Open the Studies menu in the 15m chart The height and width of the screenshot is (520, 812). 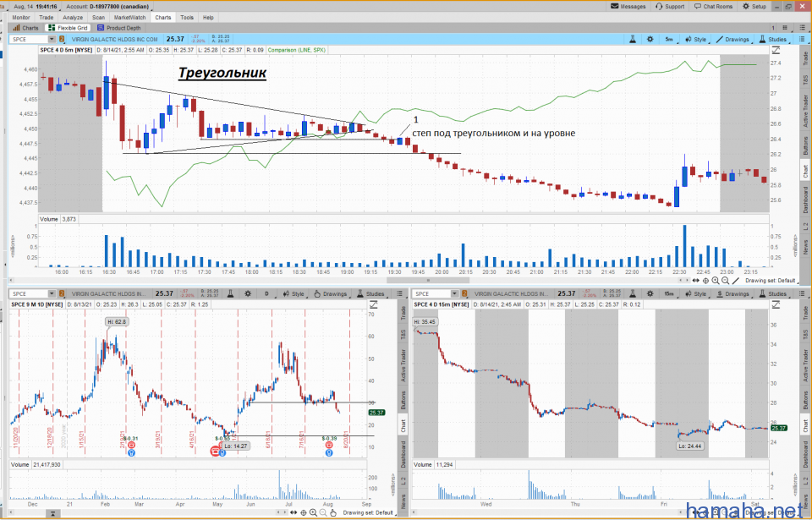coord(772,293)
